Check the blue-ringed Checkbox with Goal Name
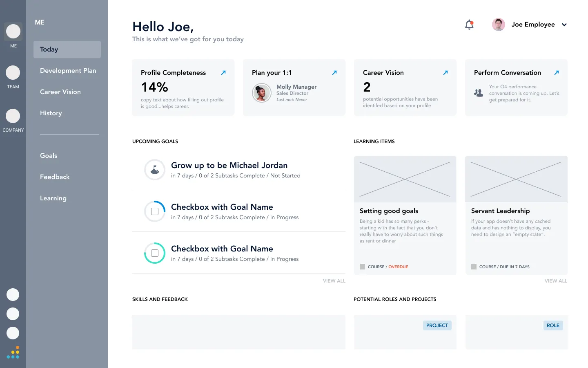Screen dimensions: 588x368 155,211
